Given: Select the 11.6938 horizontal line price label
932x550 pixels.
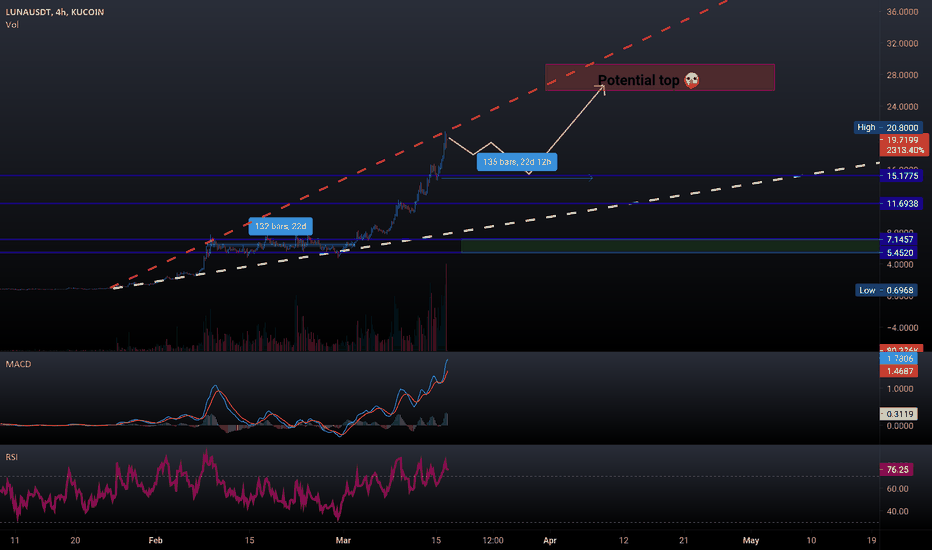Looking at the screenshot, I should point(902,203).
